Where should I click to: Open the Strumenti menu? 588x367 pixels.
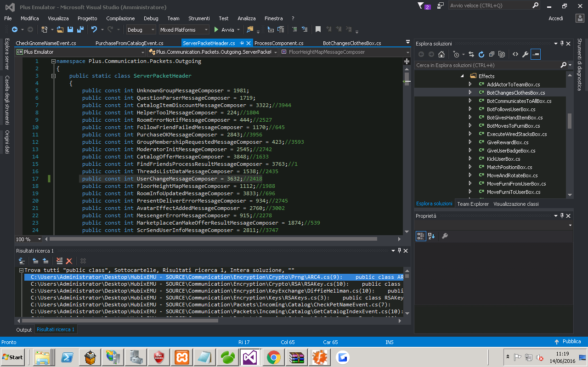click(199, 18)
